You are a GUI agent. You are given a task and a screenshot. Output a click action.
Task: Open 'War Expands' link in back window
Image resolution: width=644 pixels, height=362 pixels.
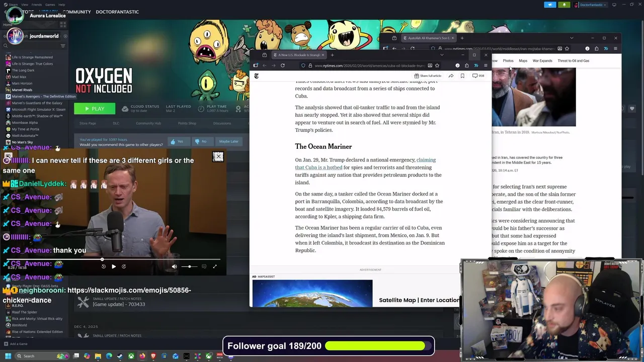pyautogui.click(x=542, y=61)
